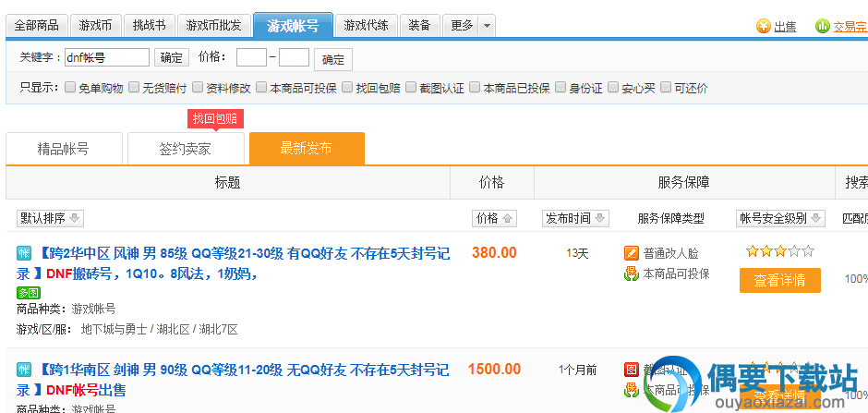
Task: Open the 出售 link
Action: click(x=785, y=27)
